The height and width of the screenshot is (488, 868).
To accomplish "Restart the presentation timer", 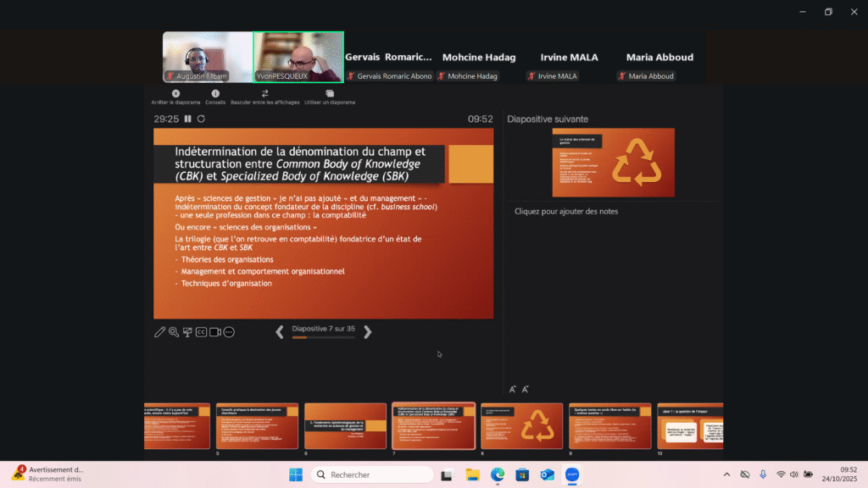I will (201, 119).
